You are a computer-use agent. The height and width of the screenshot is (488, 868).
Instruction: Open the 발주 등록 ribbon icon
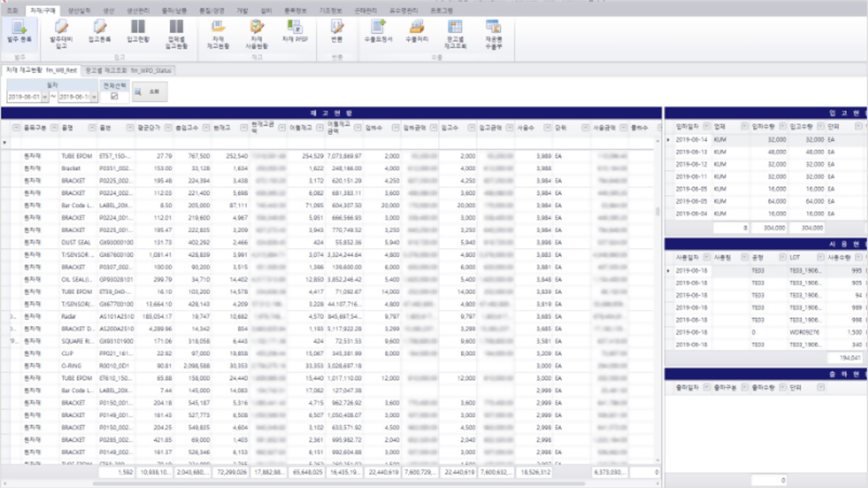[20, 34]
